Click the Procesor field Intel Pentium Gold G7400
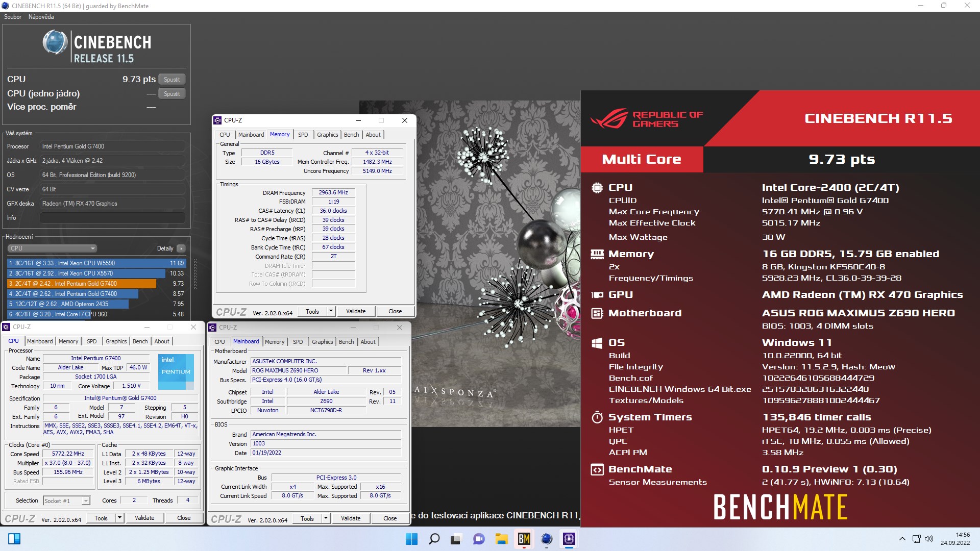Image resolution: width=980 pixels, height=551 pixels. [112, 146]
